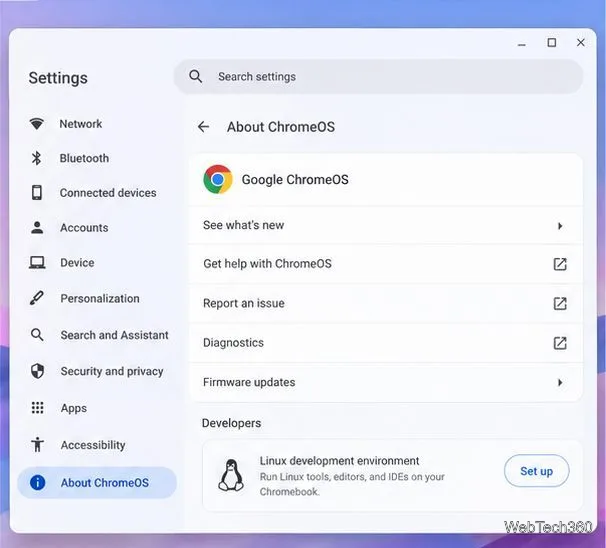Select Personalization in sidebar
Image resolution: width=606 pixels, height=548 pixels.
(97, 298)
